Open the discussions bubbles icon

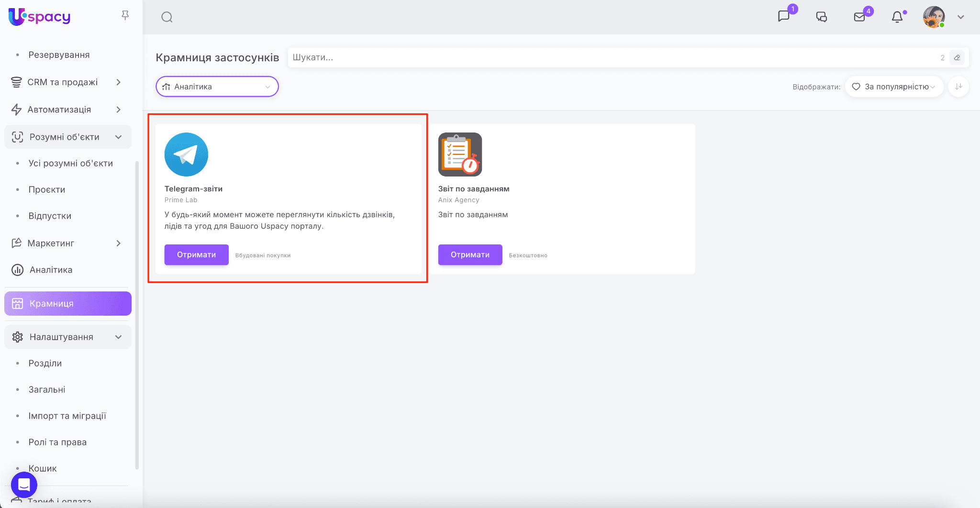(822, 17)
